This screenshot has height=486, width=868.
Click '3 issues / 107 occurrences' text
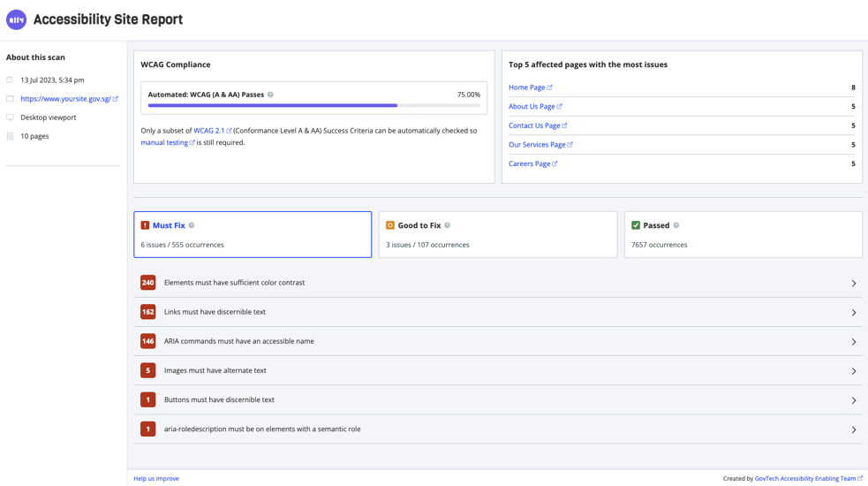(427, 245)
